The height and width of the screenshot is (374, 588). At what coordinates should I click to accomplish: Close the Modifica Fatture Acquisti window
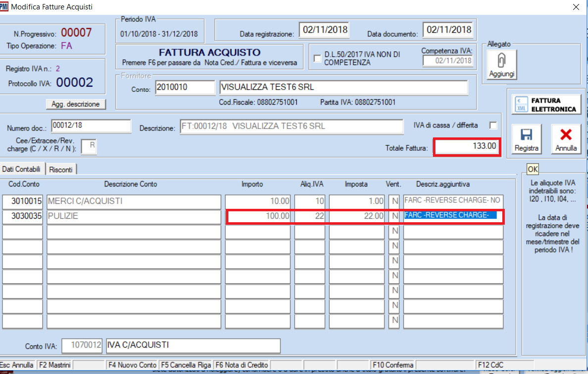coord(575,7)
